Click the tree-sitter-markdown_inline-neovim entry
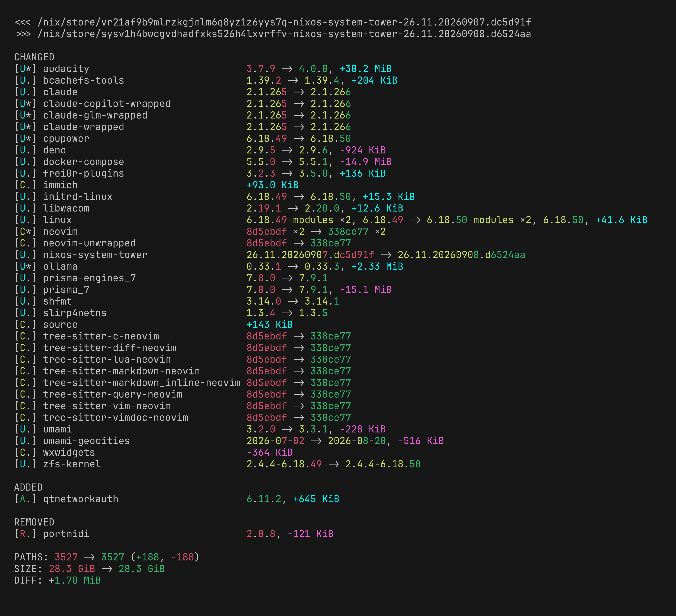676x616 pixels. [x=142, y=383]
